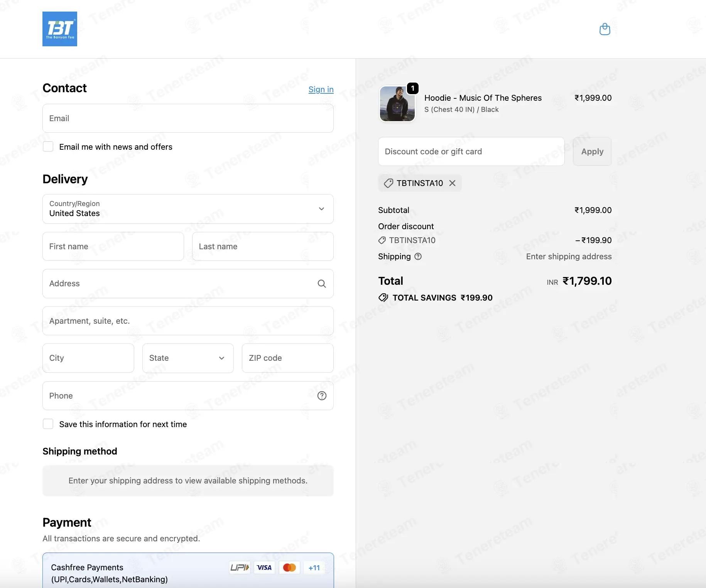This screenshot has width=706, height=588.
Task: Click into the First name field
Action: pyautogui.click(x=113, y=247)
